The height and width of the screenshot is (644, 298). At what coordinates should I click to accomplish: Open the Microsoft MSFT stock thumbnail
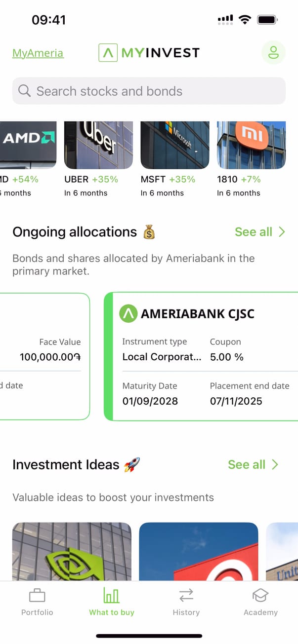point(175,145)
